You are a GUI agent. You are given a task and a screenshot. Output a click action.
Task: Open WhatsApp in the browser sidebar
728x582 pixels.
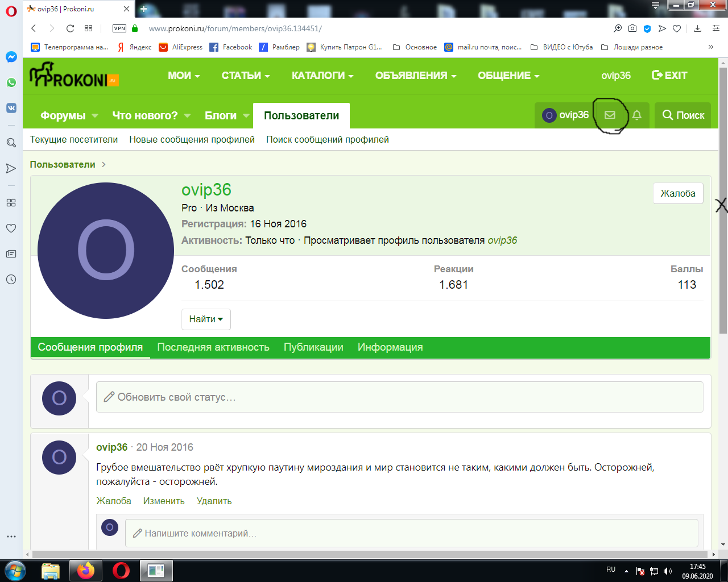[x=11, y=82]
